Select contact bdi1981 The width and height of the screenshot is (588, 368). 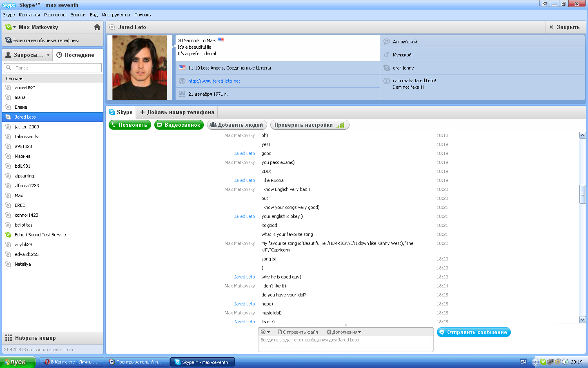point(53,166)
